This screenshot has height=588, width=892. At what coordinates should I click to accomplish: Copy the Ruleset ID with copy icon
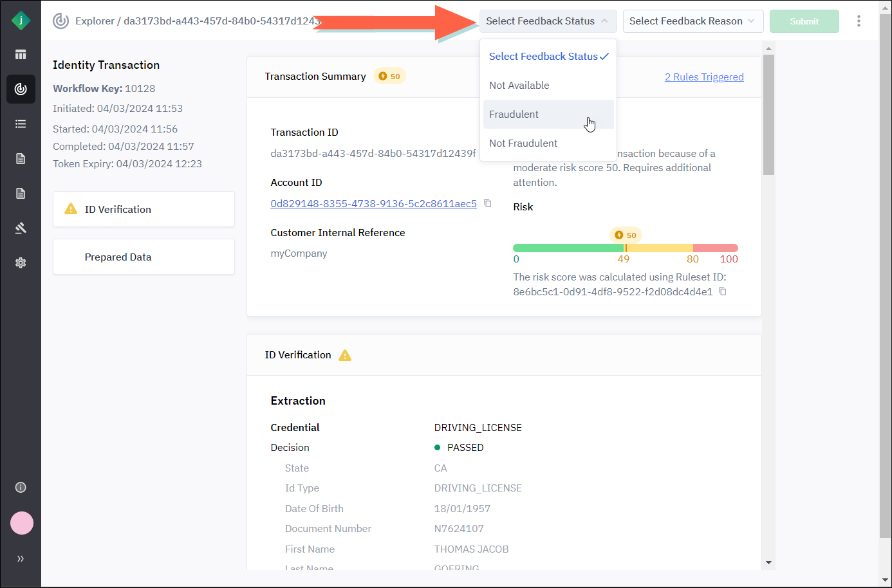723,291
